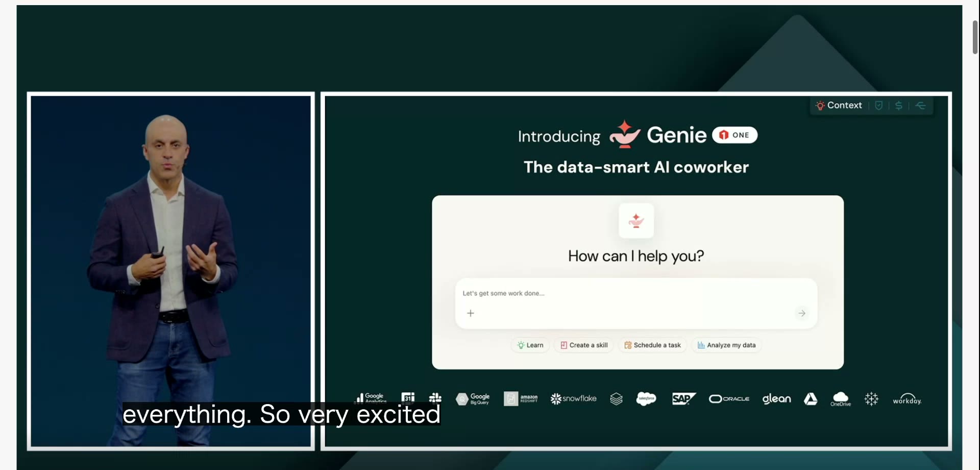Click the Glean logo
The height and width of the screenshot is (470, 980).
click(x=776, y=398)
